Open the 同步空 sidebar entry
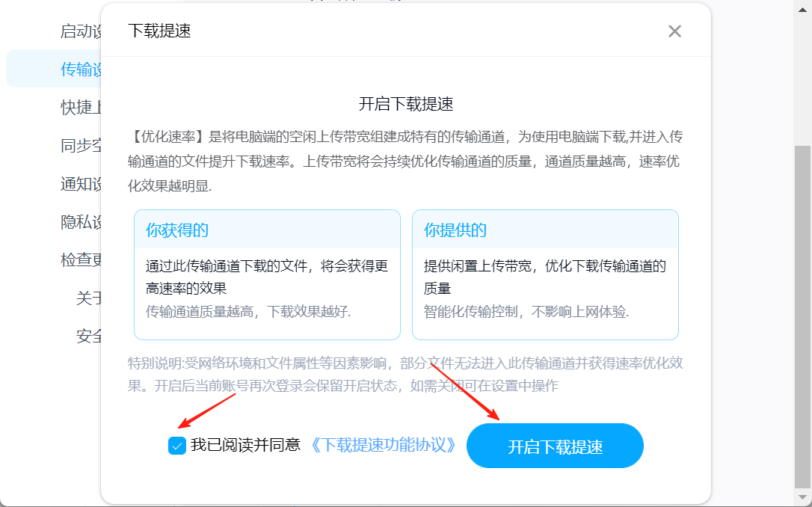The image size is (812, 507). (x=81, y=146)
